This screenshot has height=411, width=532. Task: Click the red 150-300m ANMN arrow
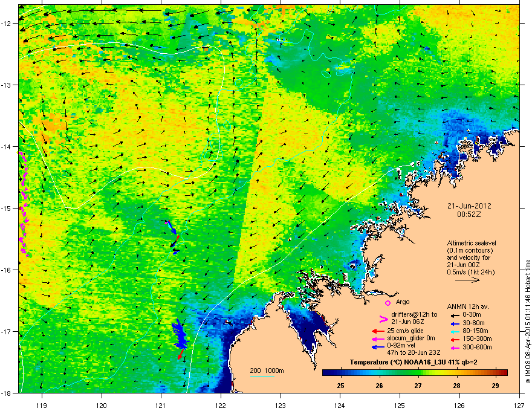click(x=455, y=340)
